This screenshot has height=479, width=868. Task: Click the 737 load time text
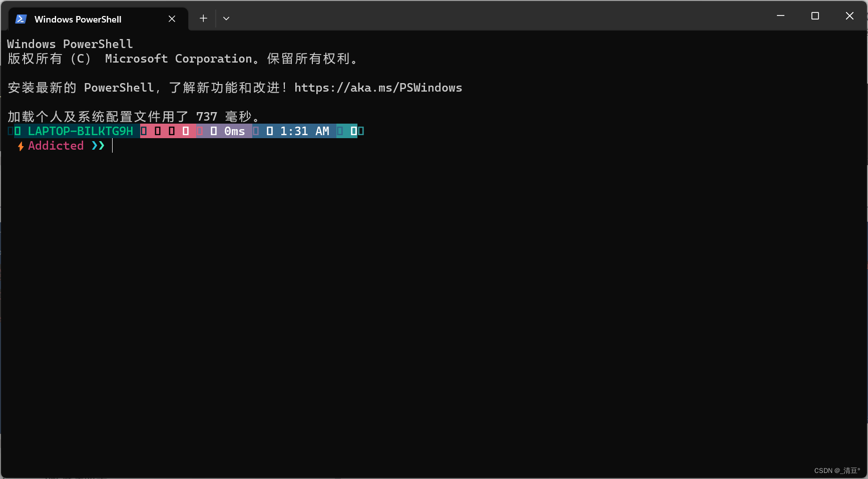pyautogui.click(x=207, y=117)
